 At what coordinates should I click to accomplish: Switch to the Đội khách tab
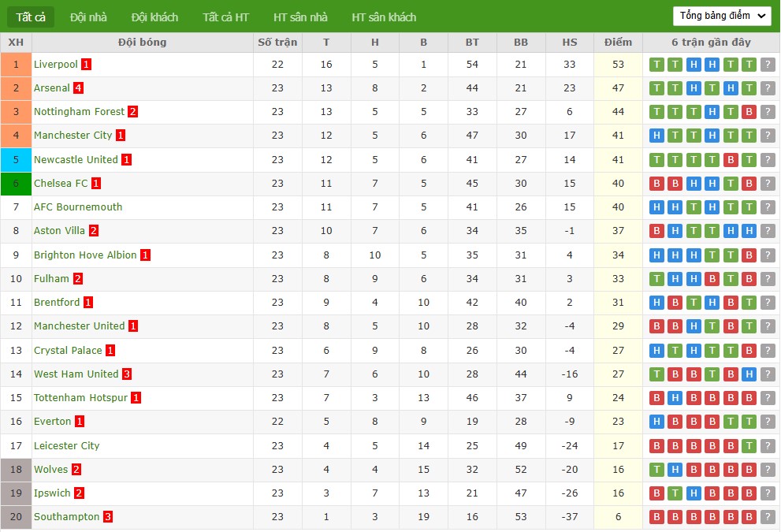point(154,17)
